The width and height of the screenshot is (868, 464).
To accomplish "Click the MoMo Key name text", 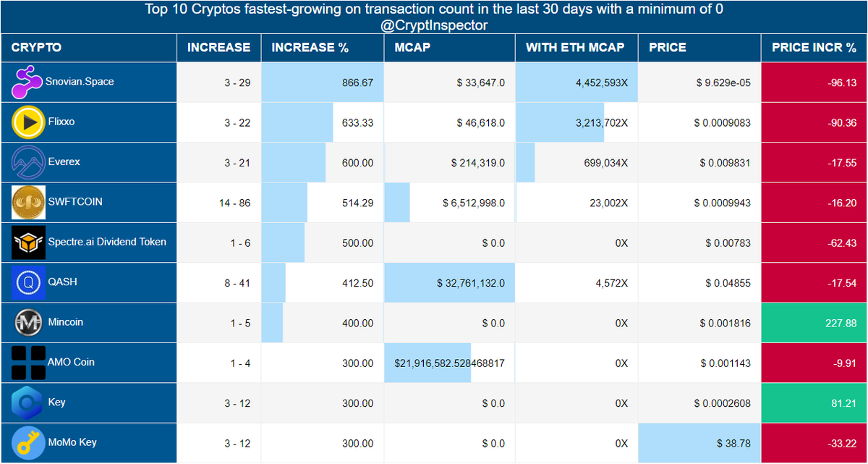I will pos(72,442).
